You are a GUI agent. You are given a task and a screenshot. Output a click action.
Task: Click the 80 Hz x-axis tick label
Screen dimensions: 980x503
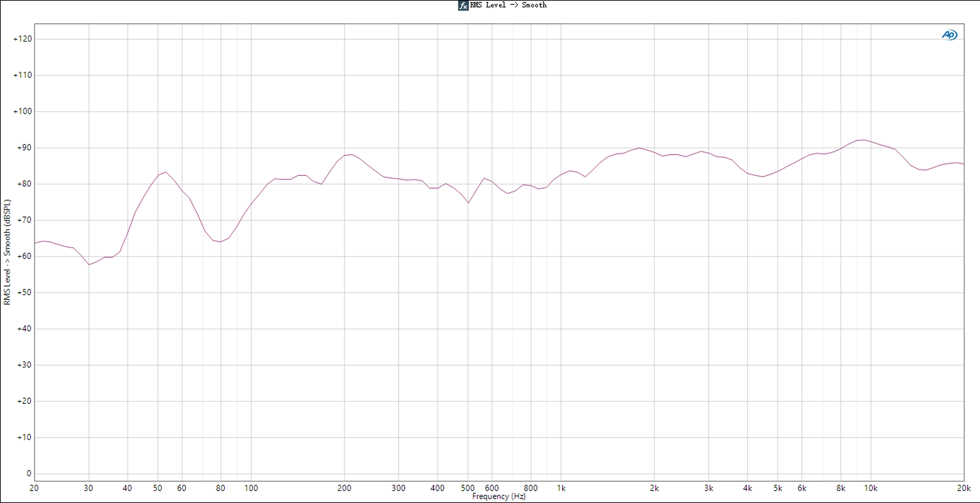(x=221, y=488)
